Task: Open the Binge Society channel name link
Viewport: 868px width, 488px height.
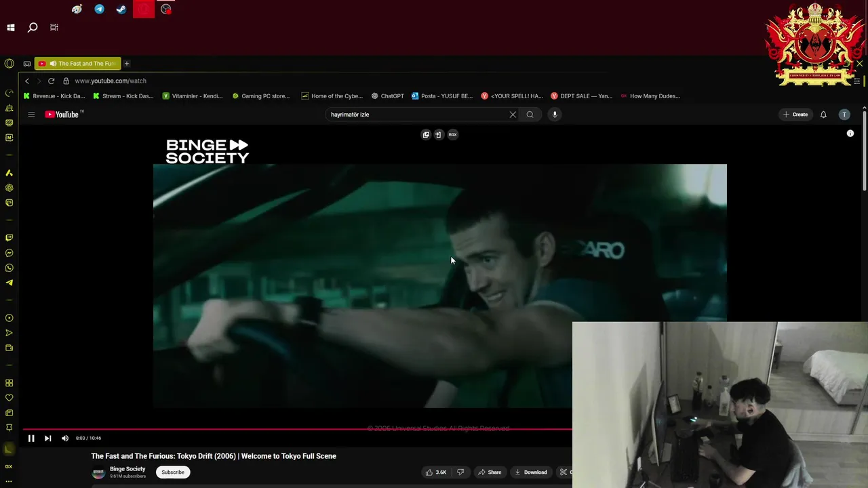Action: 127,469
